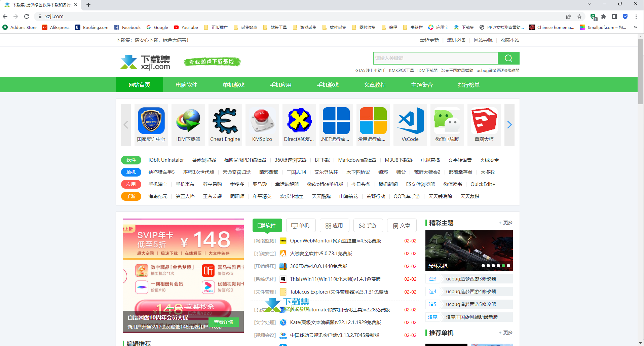This screenshot has width=644, height=346.
Task: Switch to the 文章 list tab
Action: tap(402, 225)
